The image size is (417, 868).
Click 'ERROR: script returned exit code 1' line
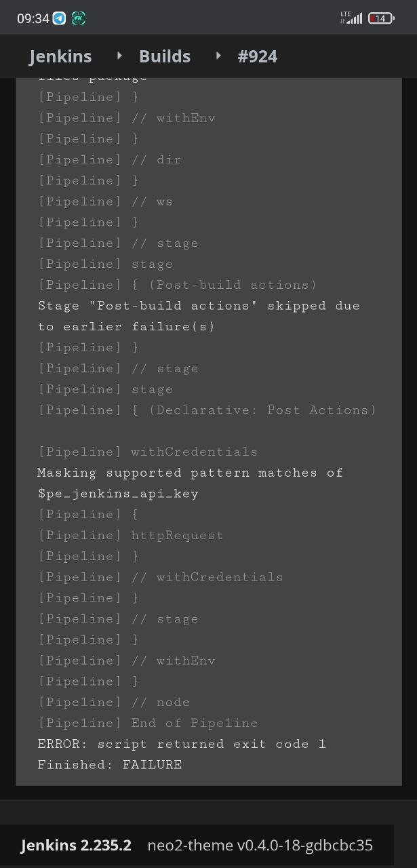click(182, 744)
